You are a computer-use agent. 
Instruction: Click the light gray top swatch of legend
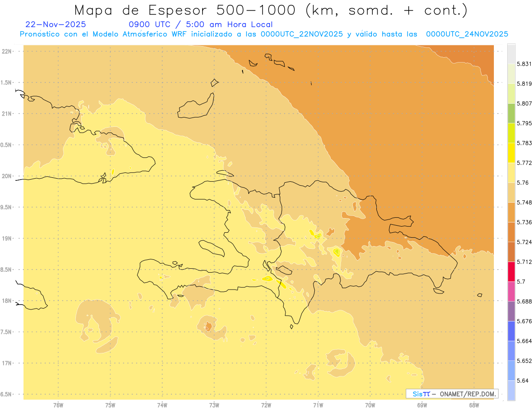[x=511, y=54]
